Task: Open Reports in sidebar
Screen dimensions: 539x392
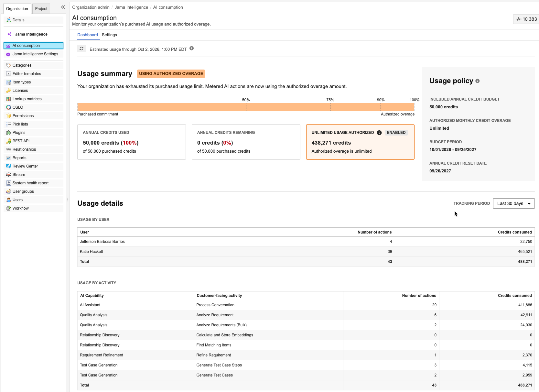Action: (34, 158)
